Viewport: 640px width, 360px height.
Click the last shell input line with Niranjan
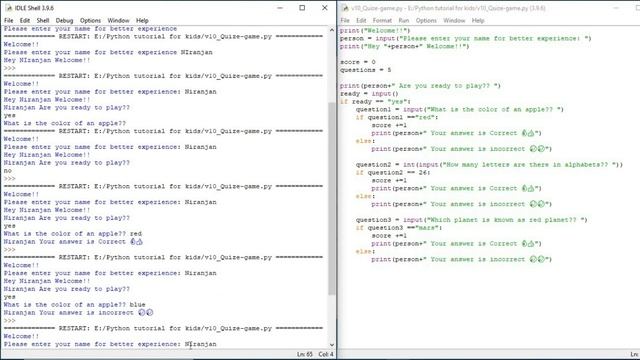click(x=110, y=344)
